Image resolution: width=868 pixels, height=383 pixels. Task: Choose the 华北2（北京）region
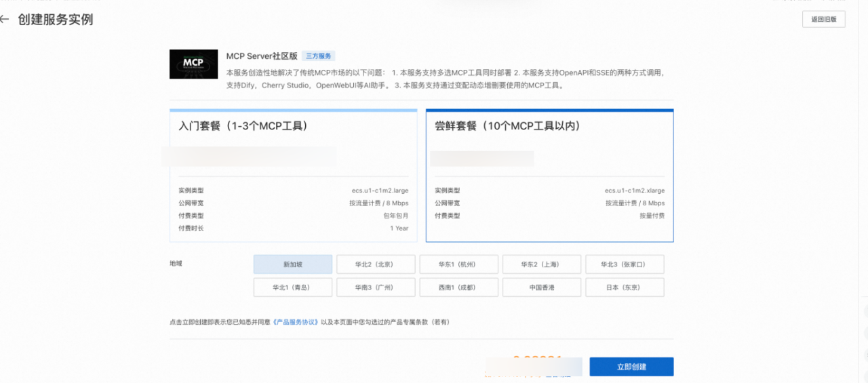(x=376, y=264)
